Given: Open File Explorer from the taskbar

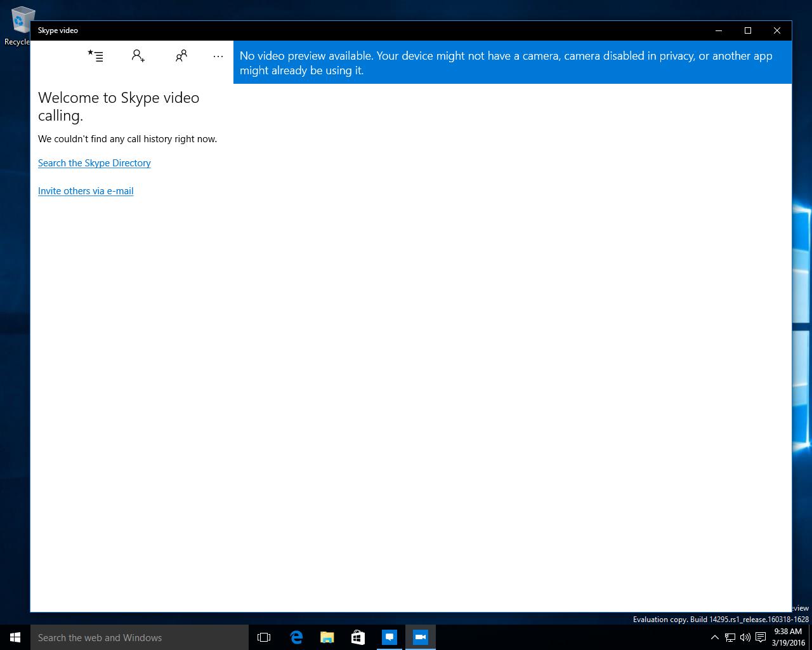Looking at the screenshot, I should coord(327,637).
